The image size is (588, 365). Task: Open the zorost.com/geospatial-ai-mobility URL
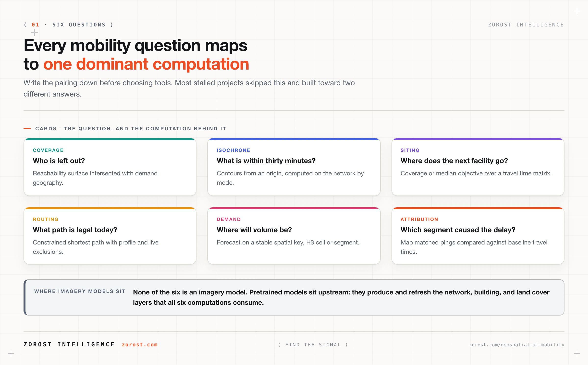point(516,345)
